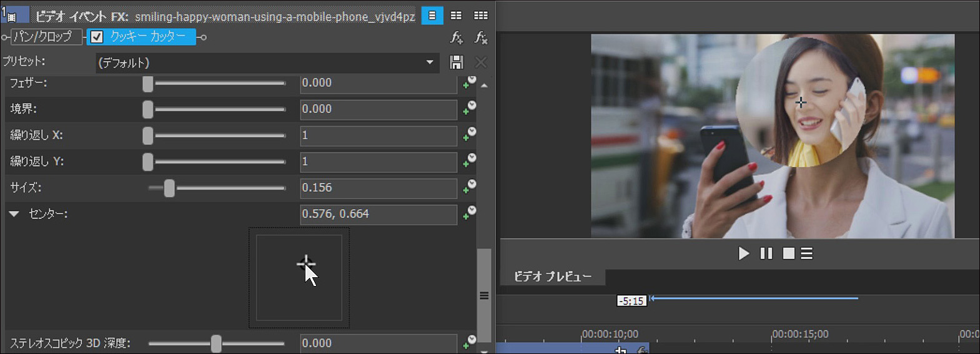Animate the ステレオスコピック 3D 深度 parameter

pyautogui.click(x=469, y=343)
